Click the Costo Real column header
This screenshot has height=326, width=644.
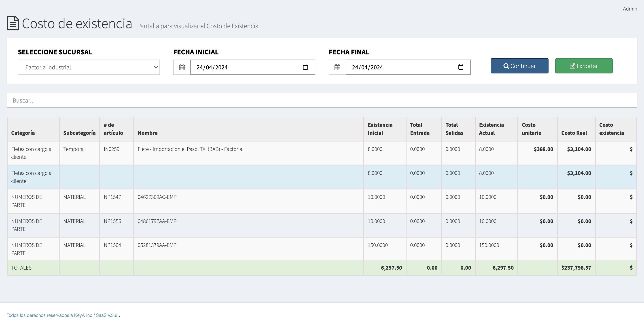[x=574, y=133]
